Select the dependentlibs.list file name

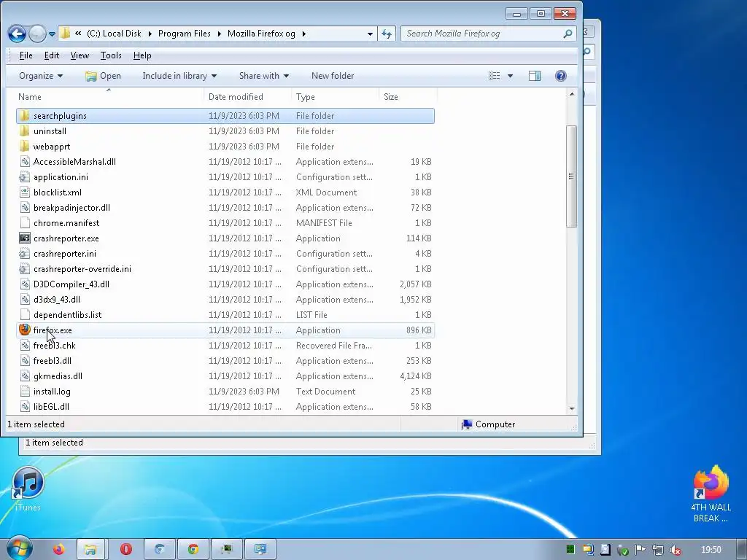coord(67,315)
